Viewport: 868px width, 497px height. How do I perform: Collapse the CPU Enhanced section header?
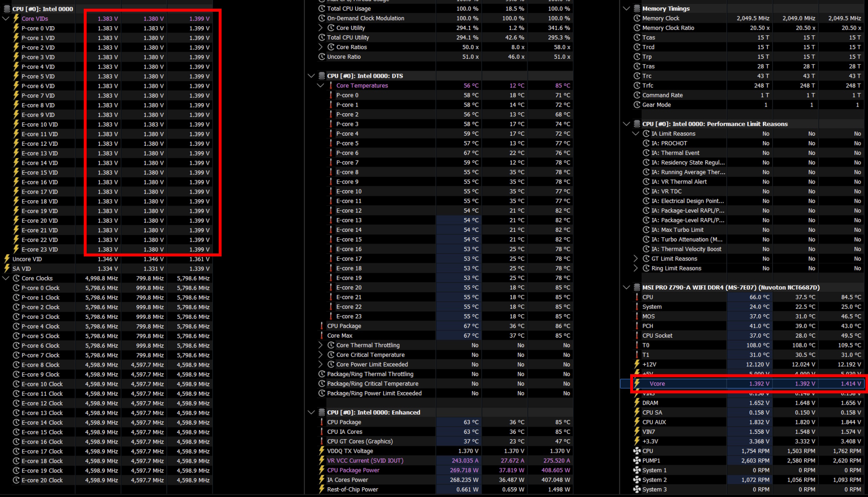click(311, 412)
